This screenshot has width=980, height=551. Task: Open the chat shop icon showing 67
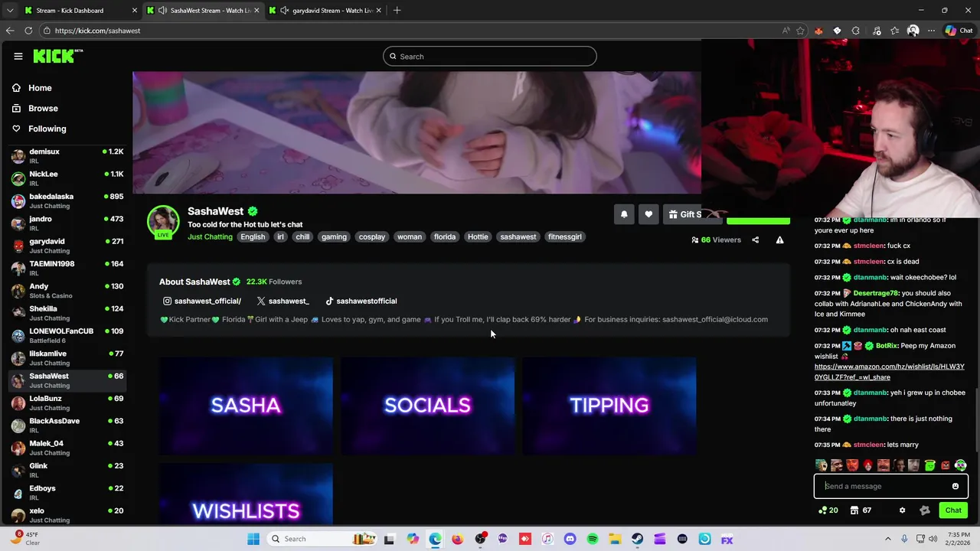[x=861, y=510]
